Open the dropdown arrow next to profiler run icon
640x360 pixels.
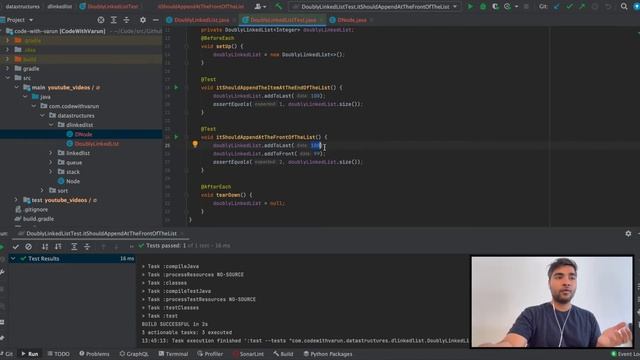[516, 7]
